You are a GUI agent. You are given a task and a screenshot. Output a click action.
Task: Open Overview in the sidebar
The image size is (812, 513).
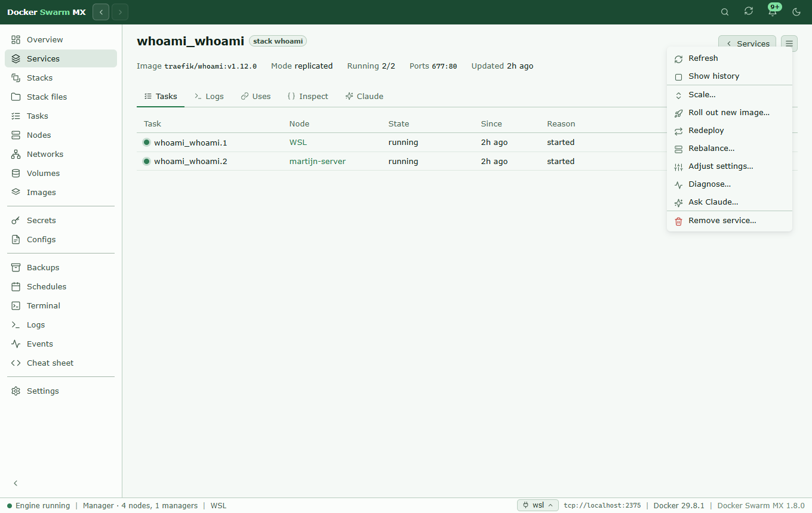click(61, 39)
